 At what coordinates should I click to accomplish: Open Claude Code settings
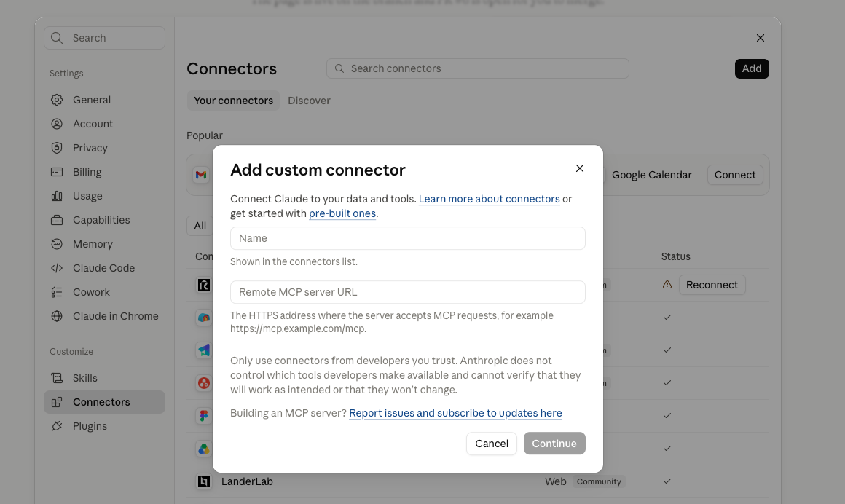pos(105,268)
